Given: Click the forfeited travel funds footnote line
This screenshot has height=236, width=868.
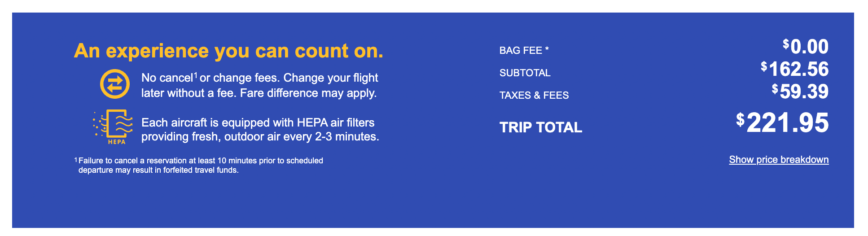Looking at the screenshot, I should point(158,170).
